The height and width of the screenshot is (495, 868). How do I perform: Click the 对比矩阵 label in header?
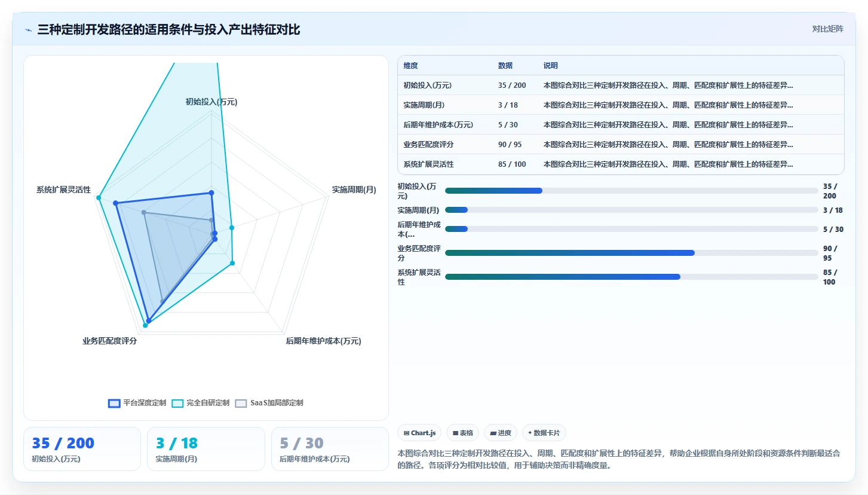point(828,29)
